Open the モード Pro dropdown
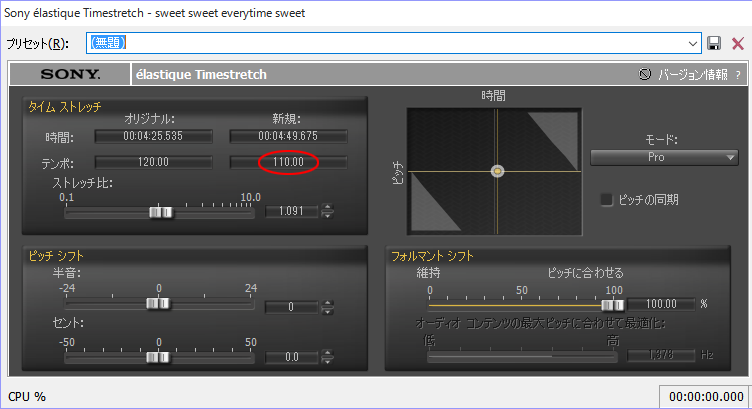This screenshot has width=752, height=409. tap(664, 157)
